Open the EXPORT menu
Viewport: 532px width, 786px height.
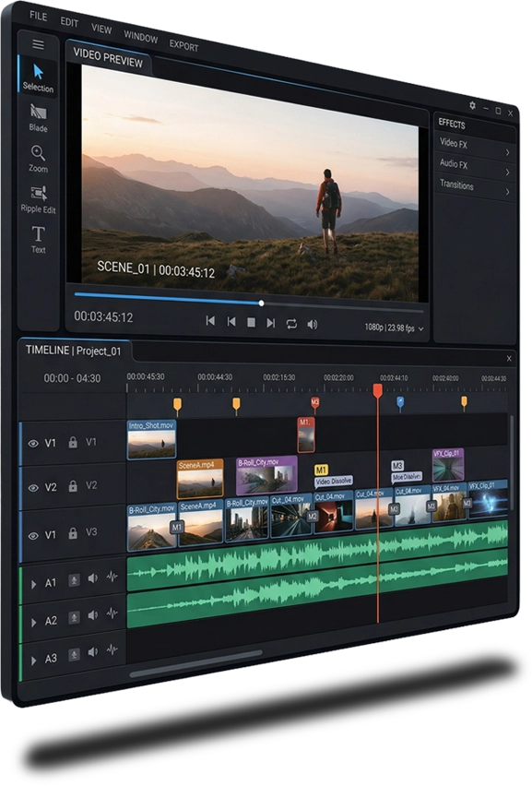click(x=183, y=45)
